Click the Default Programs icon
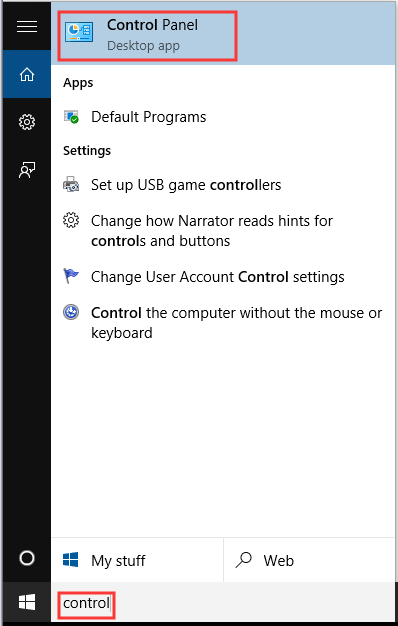Screen dimensions: 398x626 pyautogui.click(x=71, y=117)
